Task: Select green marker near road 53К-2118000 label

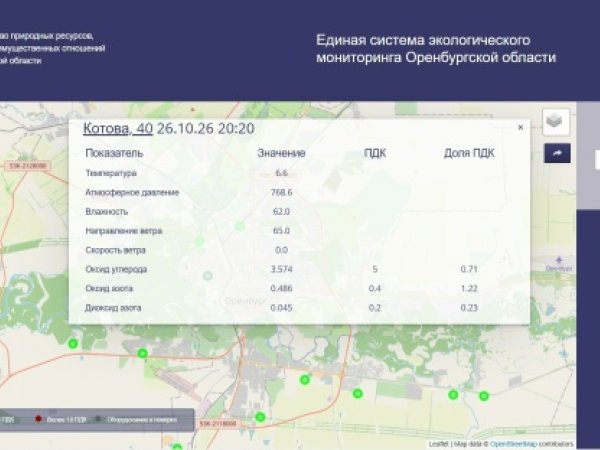Action: (x=260, y=417)
